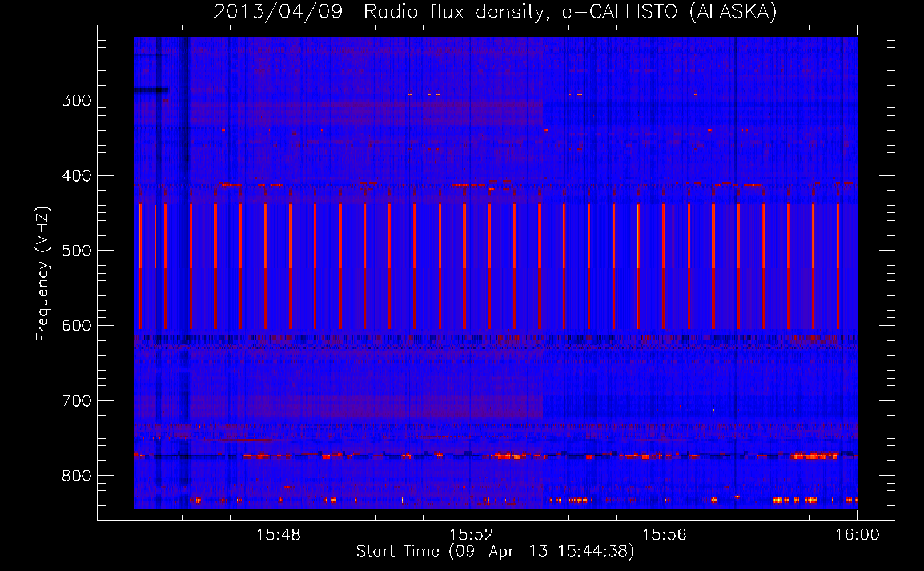Click the plot title "2013/04/09 Radio flux density, e-CALLISTO (ALASKA)"

[x=495, y=11]
